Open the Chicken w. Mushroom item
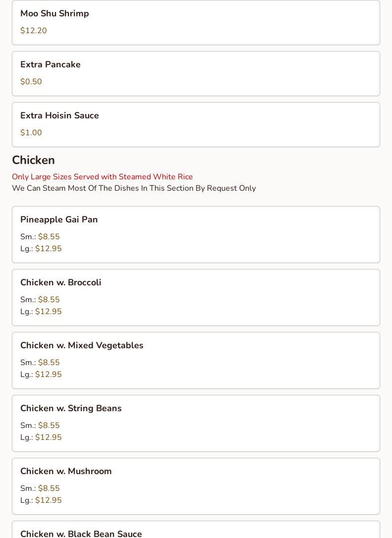This screenshot has height=538, width=392. (66, 471)
